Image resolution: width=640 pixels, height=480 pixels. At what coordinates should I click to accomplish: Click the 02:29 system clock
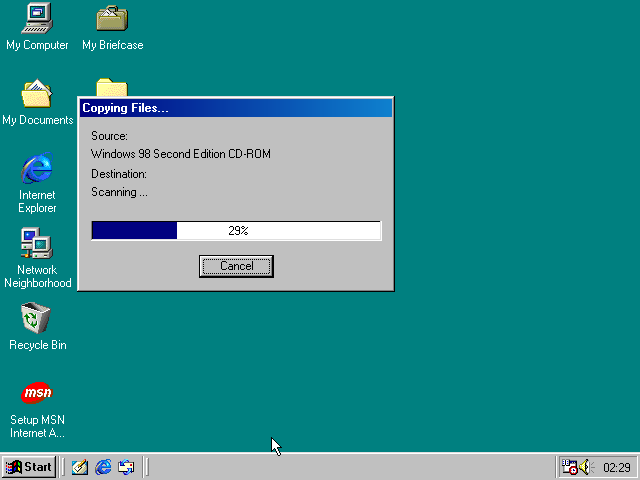click(617, 467)
